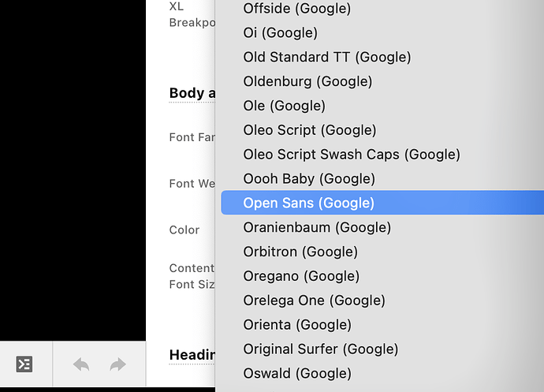The image size is (544, 392).
Task: Select Open Sans (Google) font
Action: coord(308,203)
